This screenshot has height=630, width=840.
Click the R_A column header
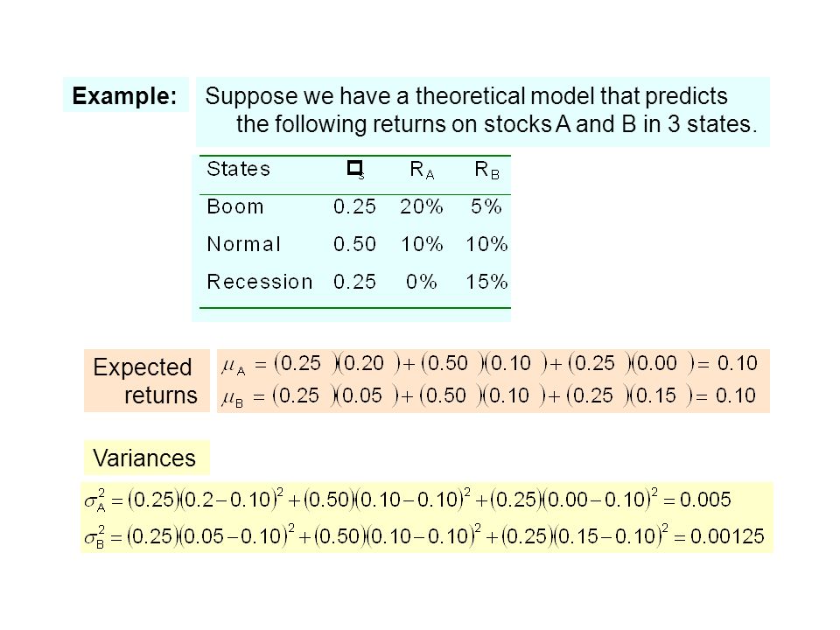pos(422,171)
